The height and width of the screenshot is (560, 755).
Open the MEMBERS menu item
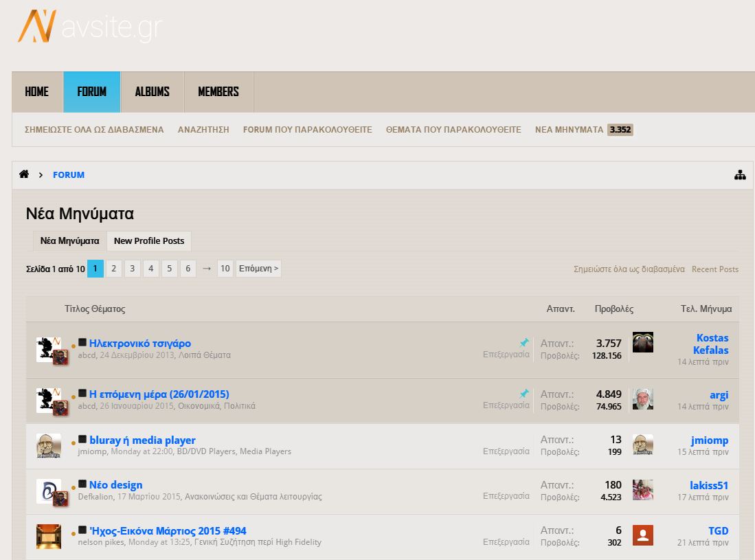point(218,91)
